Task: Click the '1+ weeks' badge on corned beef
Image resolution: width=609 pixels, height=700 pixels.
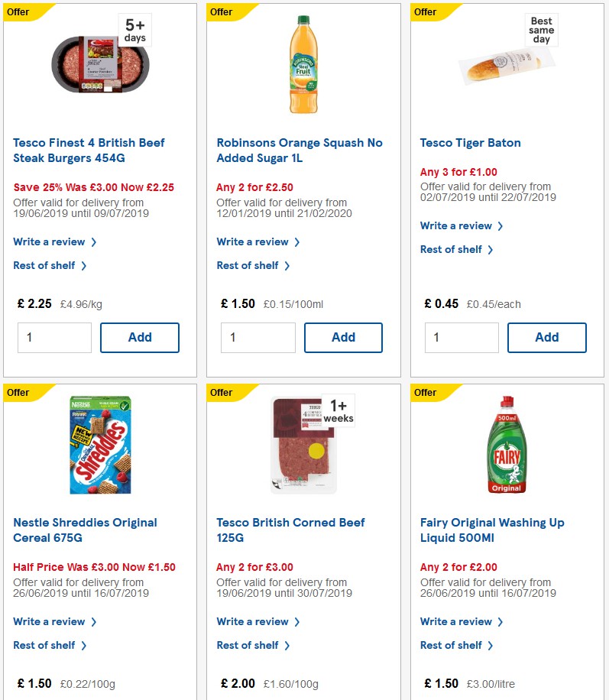Action: point(338,410)
